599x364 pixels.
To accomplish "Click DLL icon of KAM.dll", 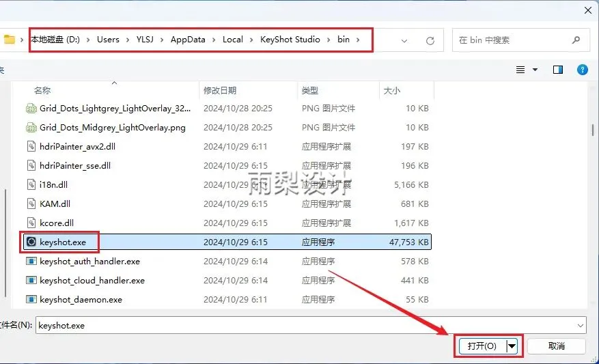I will 31,204.
